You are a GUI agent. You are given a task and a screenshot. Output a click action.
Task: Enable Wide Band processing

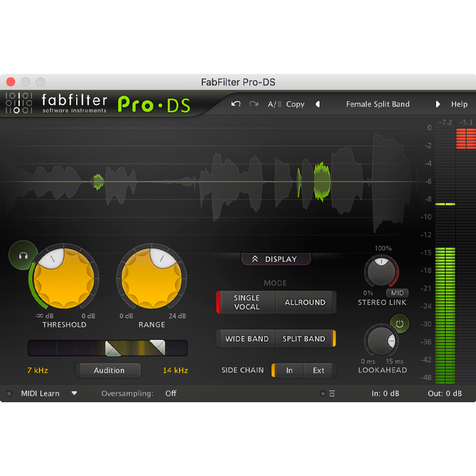point(246,339)
